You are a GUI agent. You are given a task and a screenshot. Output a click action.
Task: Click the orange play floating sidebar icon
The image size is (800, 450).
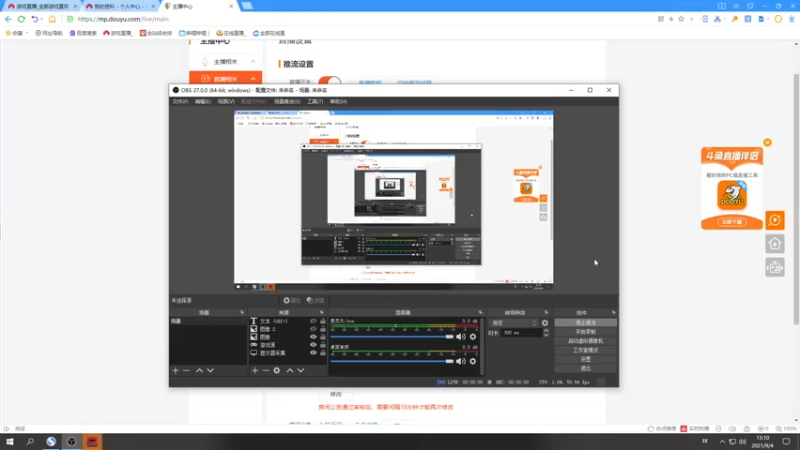coord(774,220)
